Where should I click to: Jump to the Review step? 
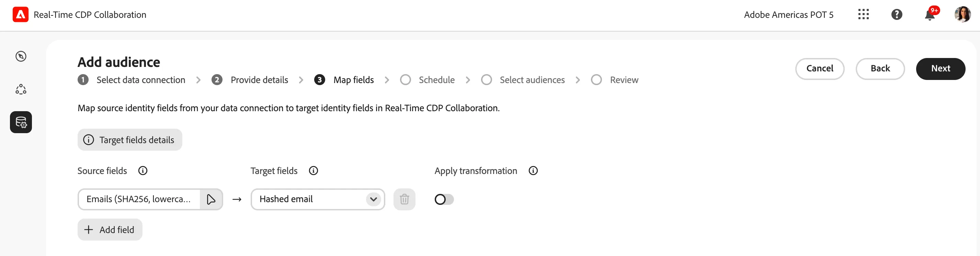615,80
